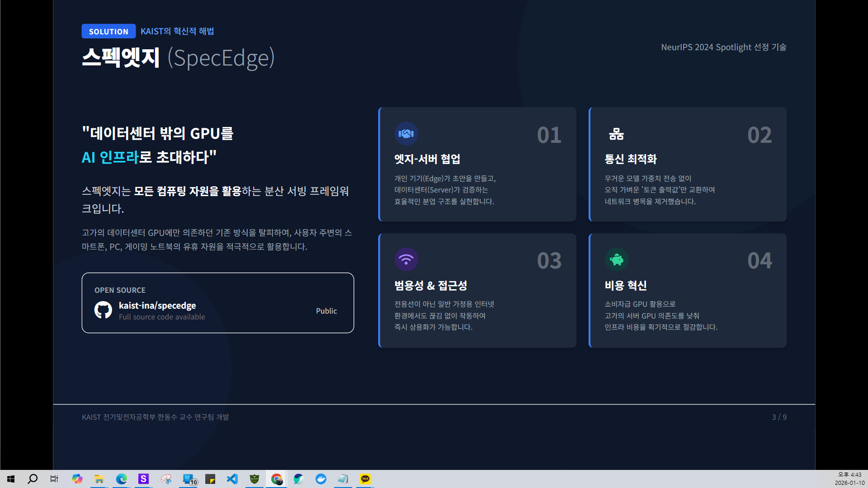868x488 pixels.
Task: Open Docker Desktop from taskbar
Action: click(x=321, y=479)
